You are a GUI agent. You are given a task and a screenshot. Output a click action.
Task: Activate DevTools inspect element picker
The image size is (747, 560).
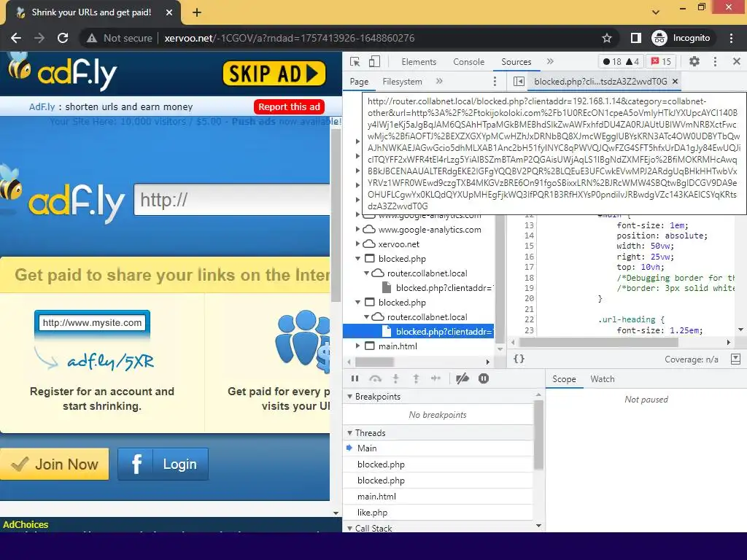tap(355, 62)
